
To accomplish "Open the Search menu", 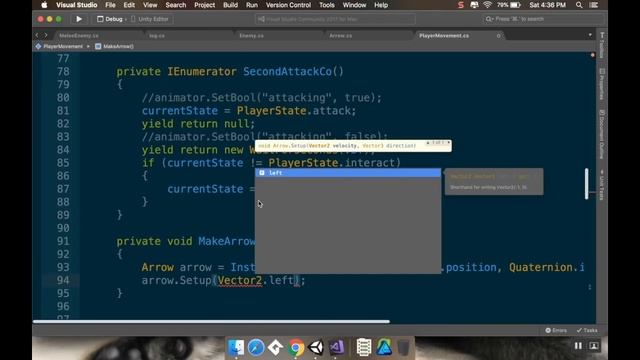I will click(176, 5).
